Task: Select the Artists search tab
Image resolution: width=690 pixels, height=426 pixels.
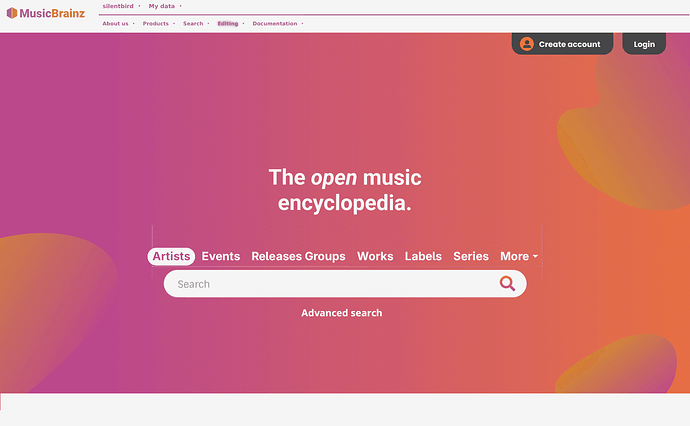Action: (171, 256)
